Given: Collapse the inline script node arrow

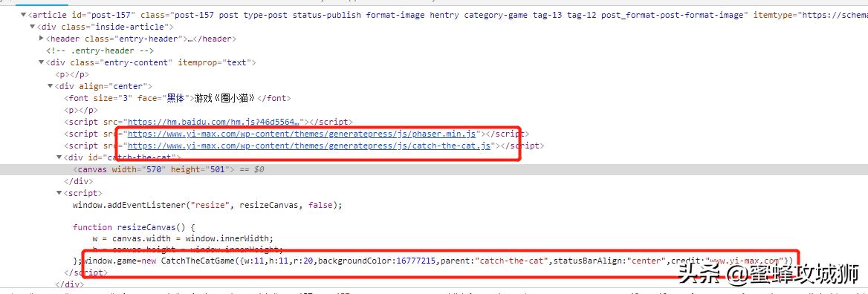Looking at the screenshot, I should 59,193.
